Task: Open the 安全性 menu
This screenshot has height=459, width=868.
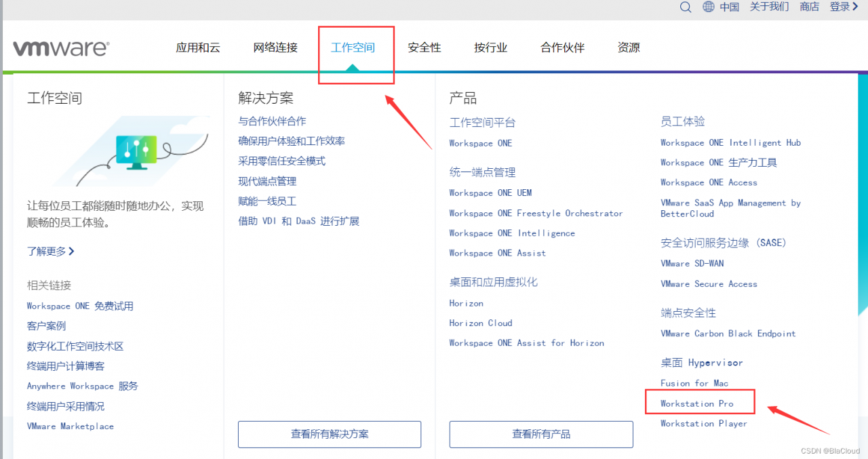Action: pos(425,47)
